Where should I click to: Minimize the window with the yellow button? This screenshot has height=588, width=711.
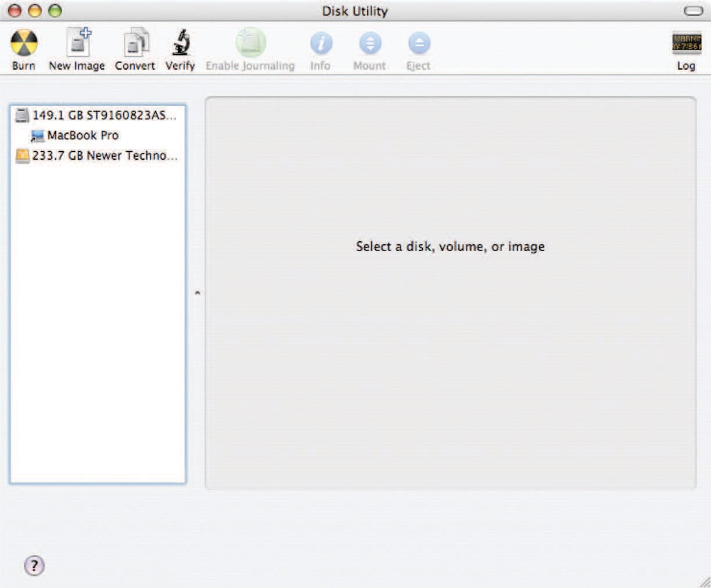pos(35,11)
